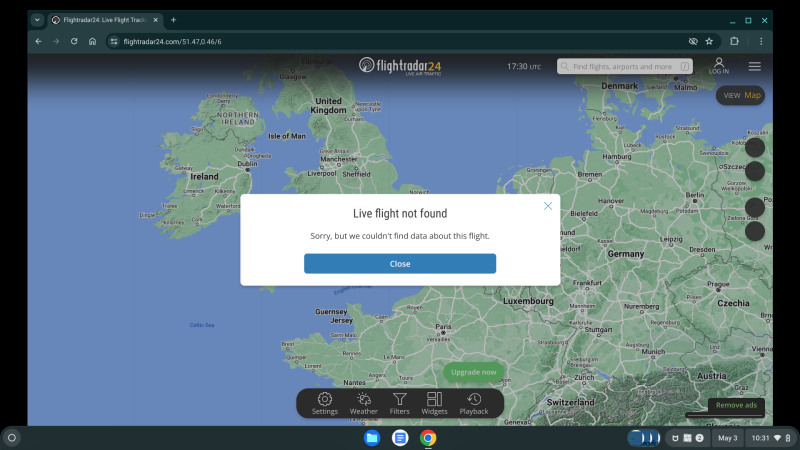
Task: Open a new browser tab
Action: point(173,20)
